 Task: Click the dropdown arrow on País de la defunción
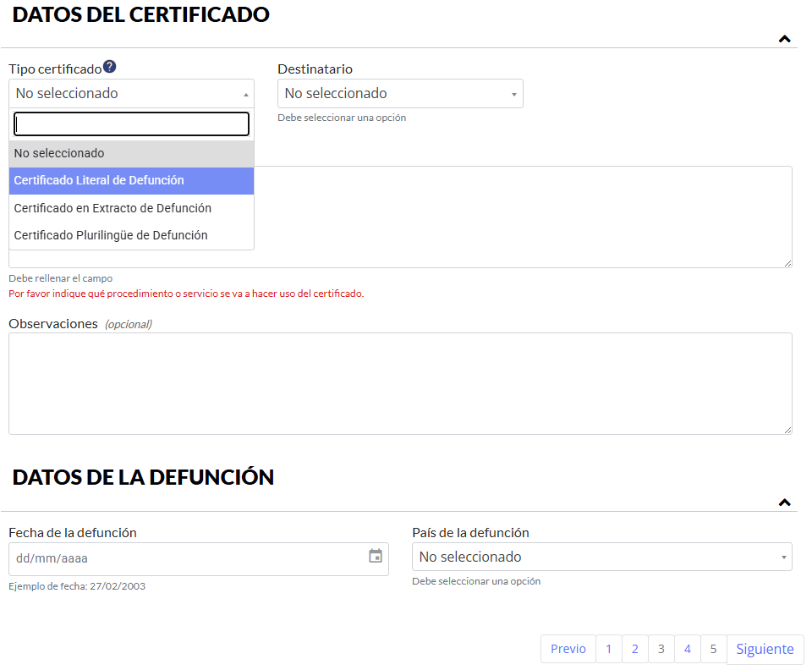click(x=782, y=557)
